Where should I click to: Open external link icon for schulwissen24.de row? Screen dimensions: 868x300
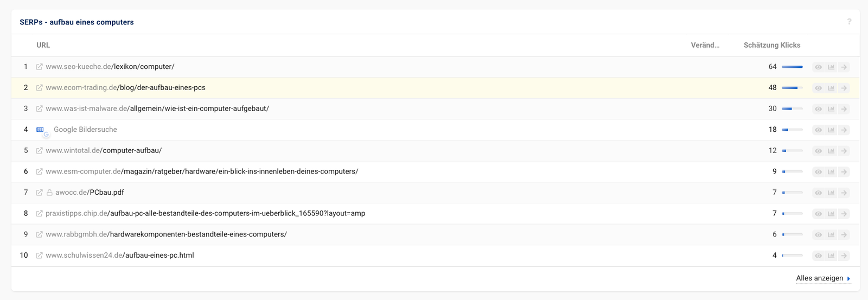coord(39,256)
